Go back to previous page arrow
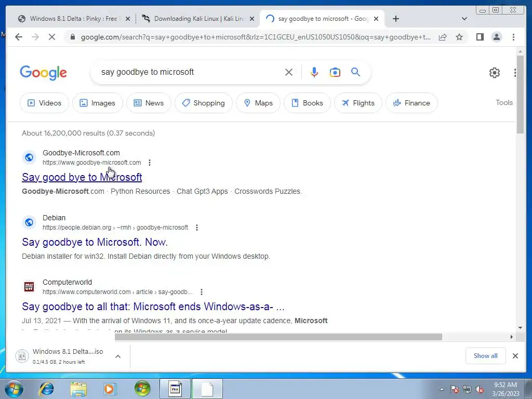This screenshot has width=532, height=399. tap(19, 37)
